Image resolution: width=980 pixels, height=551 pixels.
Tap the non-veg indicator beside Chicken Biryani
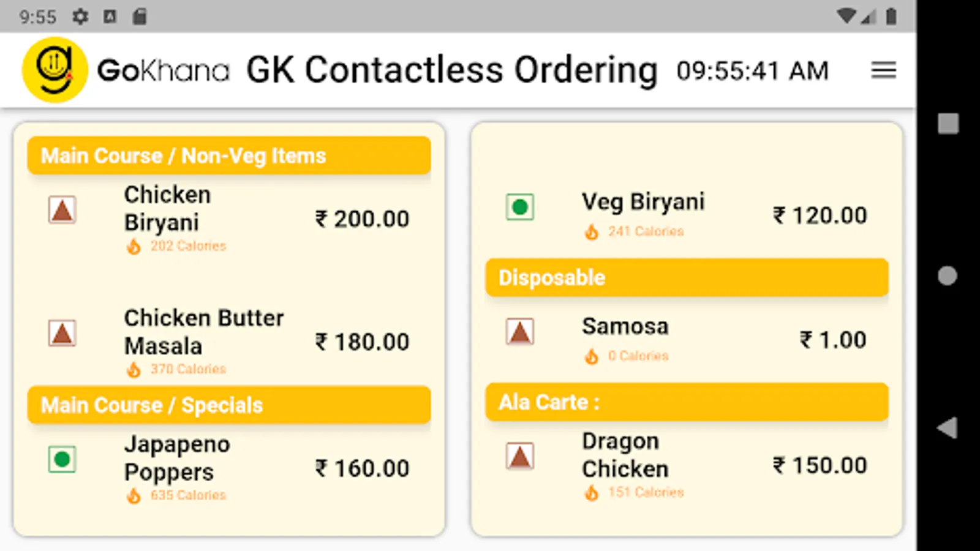(x=62, y=210)
